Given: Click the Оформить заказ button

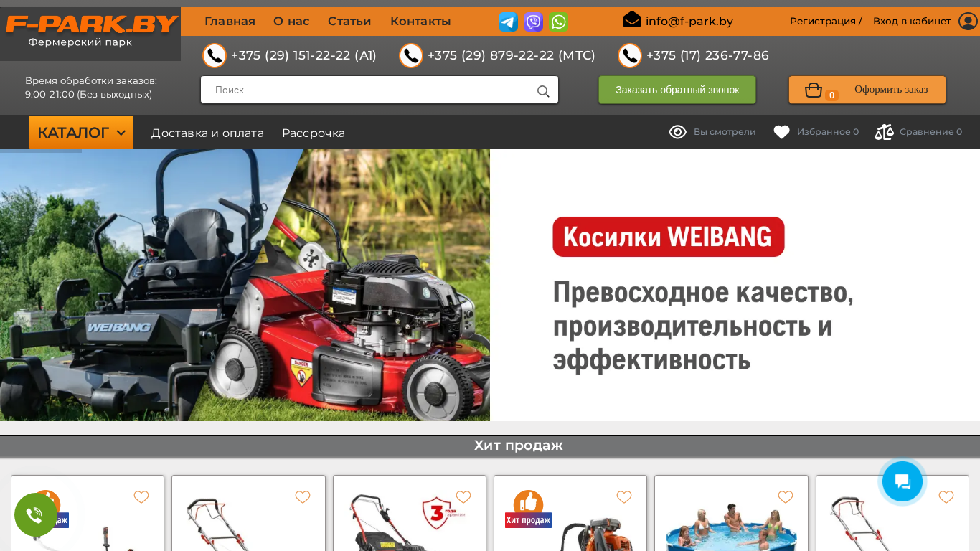Looking at the screenshot, I should click(x=867, y=90).
